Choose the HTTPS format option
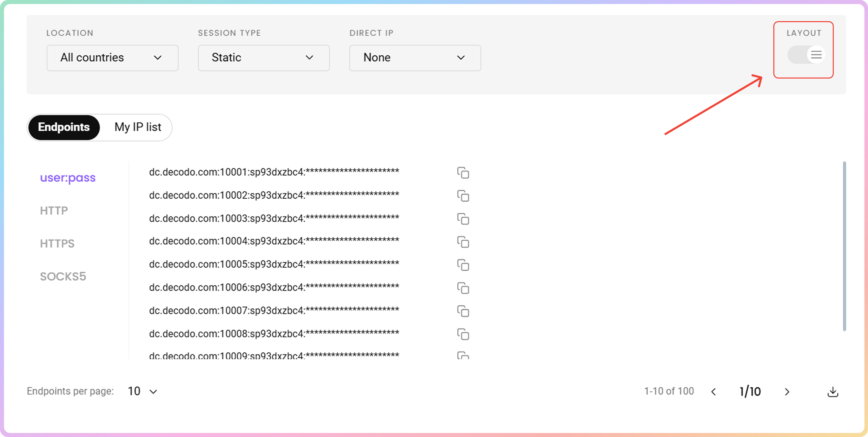 tap(57, 244)
